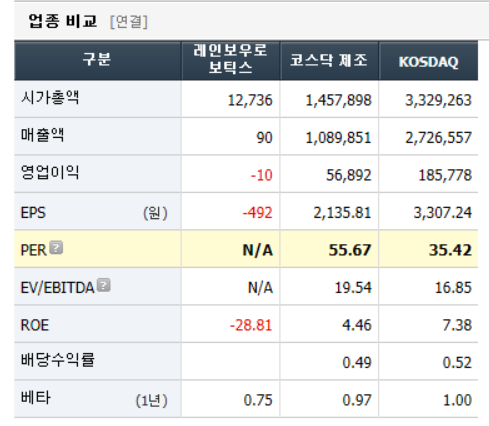Image resolution: width=489 pixels, height=426 pixels.
Task: Click the ROE row label
Action: pyautogui.click(x=35, y=325)
